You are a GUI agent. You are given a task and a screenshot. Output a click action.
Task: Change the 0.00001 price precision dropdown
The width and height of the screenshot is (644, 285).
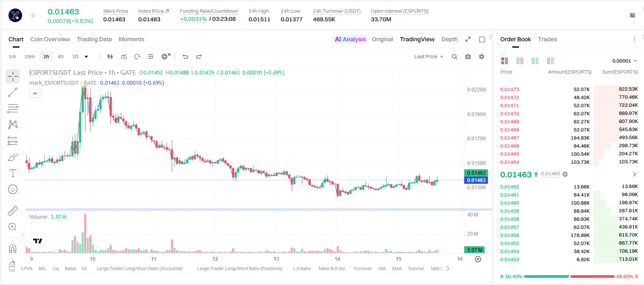click(624, 61)
